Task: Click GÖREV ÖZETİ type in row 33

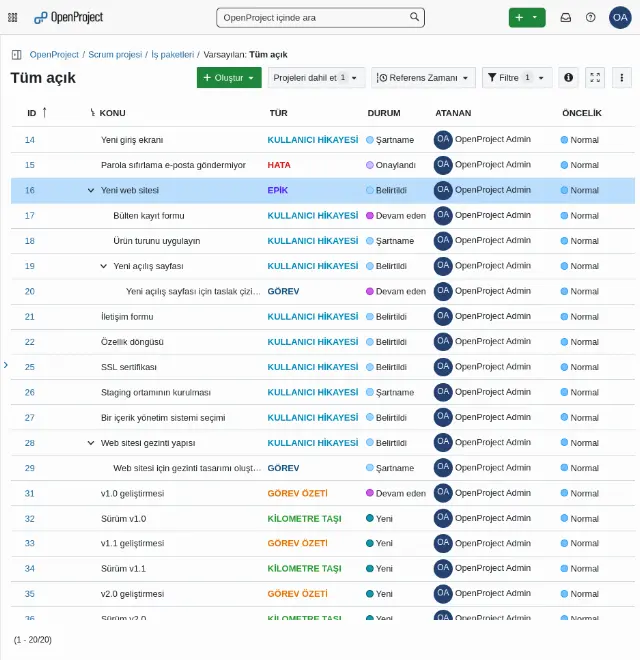Action: pos(297,543)
